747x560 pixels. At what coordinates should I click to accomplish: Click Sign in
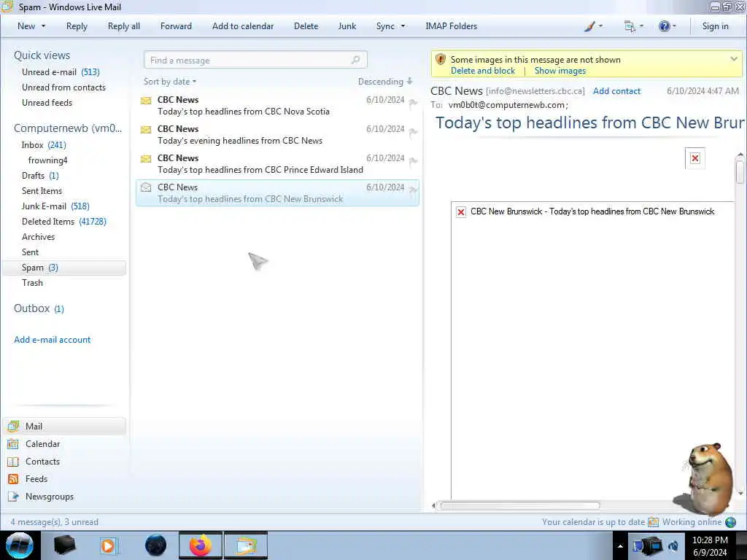click(715, 27)
